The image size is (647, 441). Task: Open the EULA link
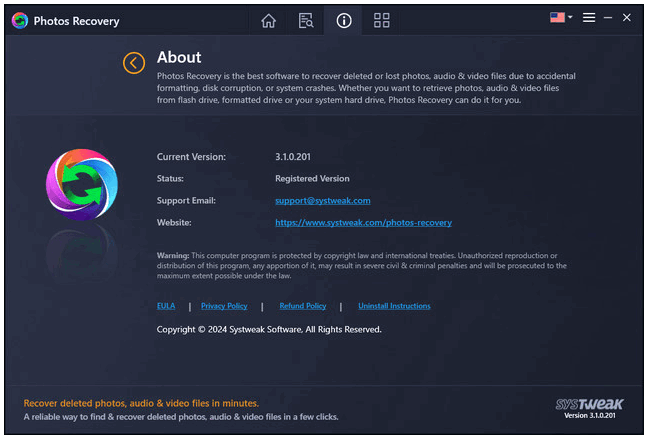click(166, 306)
